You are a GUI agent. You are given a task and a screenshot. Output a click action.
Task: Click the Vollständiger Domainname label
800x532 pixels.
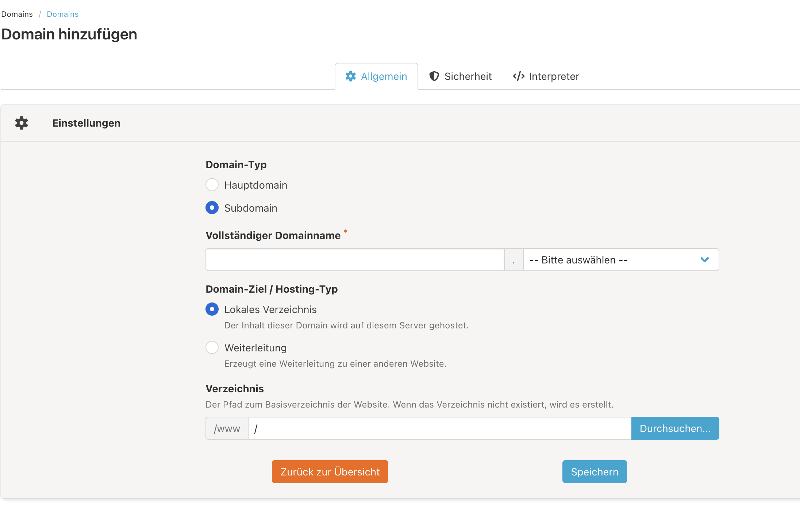(273, 236)
